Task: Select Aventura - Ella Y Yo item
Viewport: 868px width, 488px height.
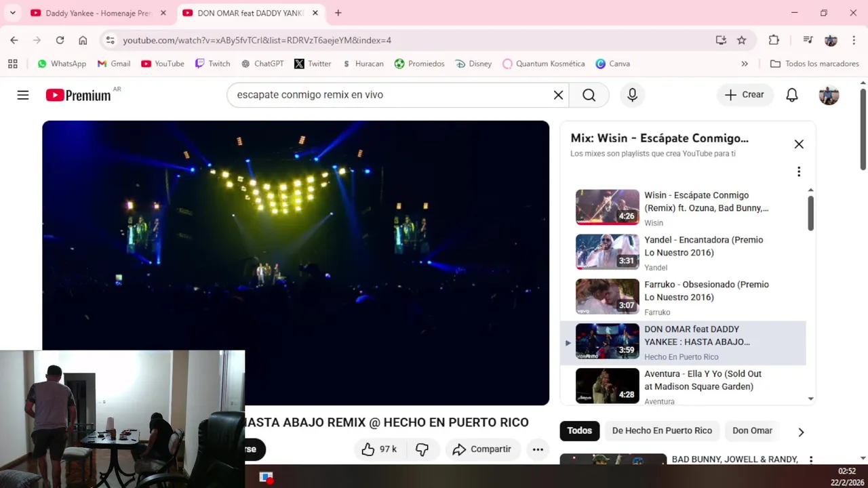Action: [x=683, y=386]
